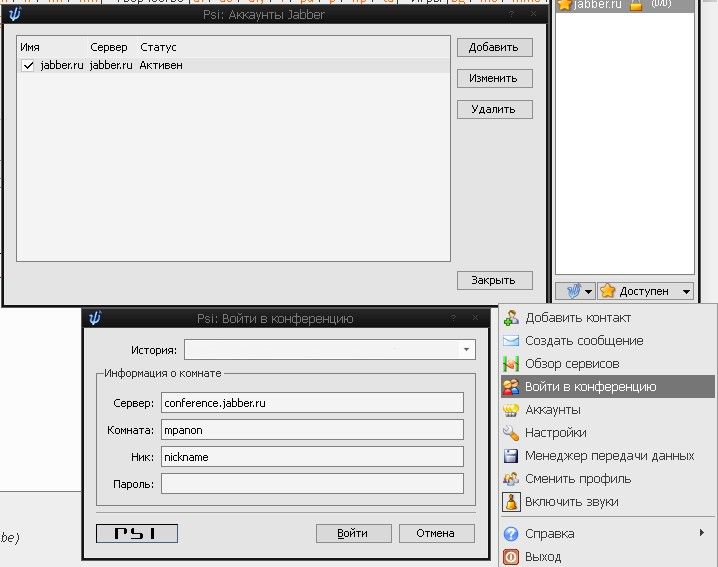Screen dimensions: 718x567
Task: Open Аккаунты from the menu
Action: click(x=608, y=409)
